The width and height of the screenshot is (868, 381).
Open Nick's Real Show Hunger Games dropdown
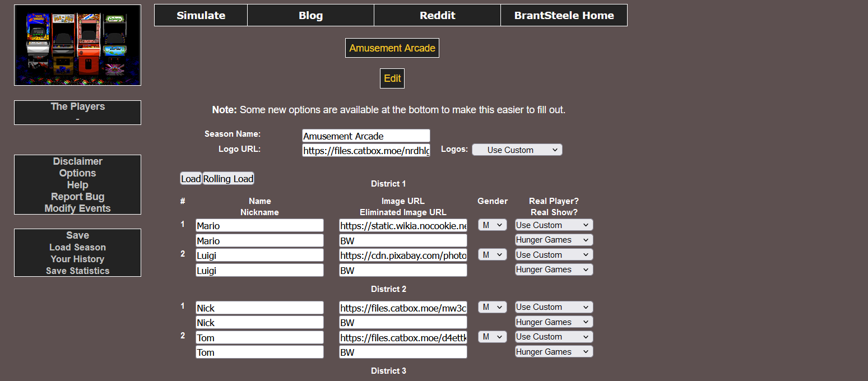pos(554,322)
